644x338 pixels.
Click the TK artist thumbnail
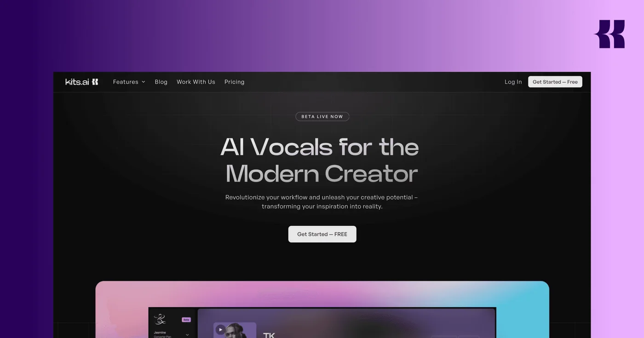coord(235,330)
